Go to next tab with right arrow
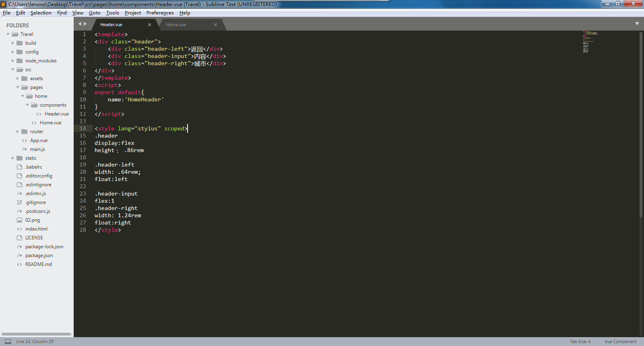Viewport: 644px width, 346px height. [x=85, y=24]
